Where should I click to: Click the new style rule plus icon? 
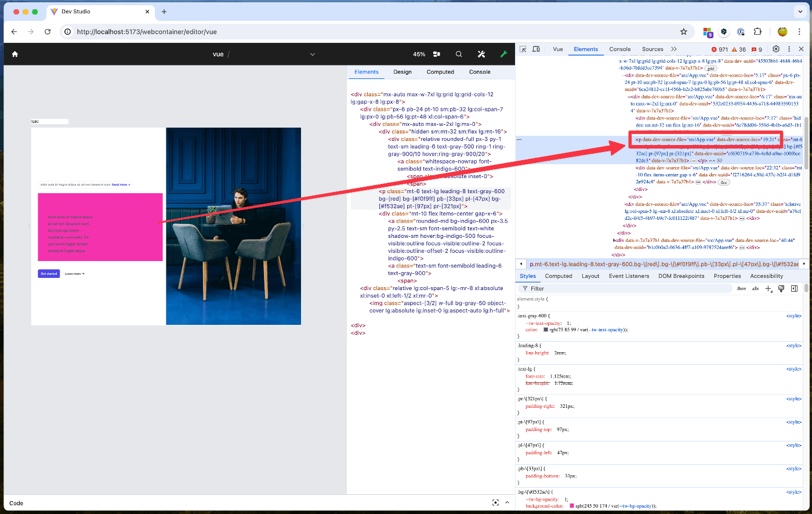[x=769, y=288]
